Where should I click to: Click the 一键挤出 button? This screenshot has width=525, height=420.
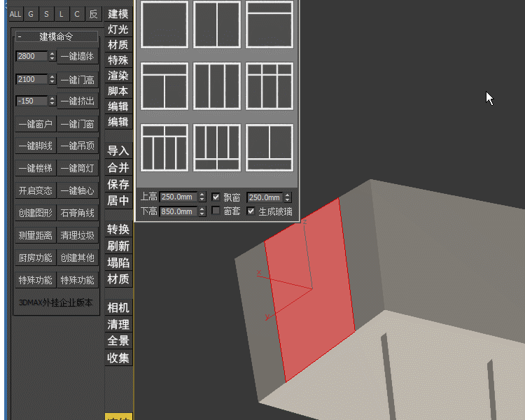point(77,101)
